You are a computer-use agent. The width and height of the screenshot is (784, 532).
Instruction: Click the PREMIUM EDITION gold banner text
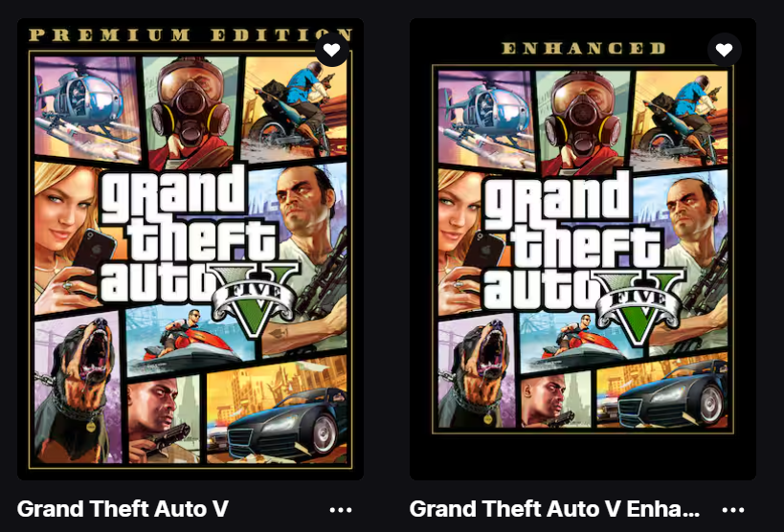[190, 35]
